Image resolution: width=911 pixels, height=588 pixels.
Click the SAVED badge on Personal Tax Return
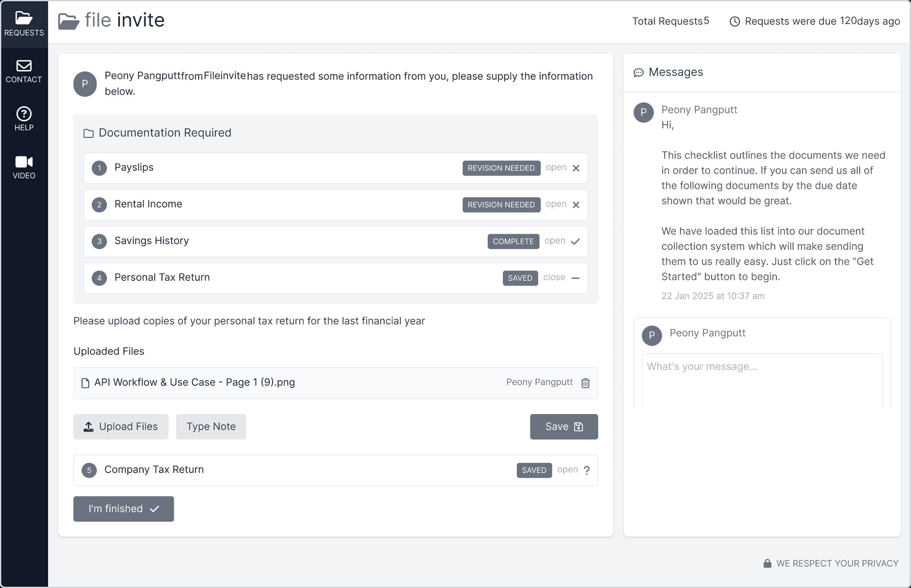[520, 278]
